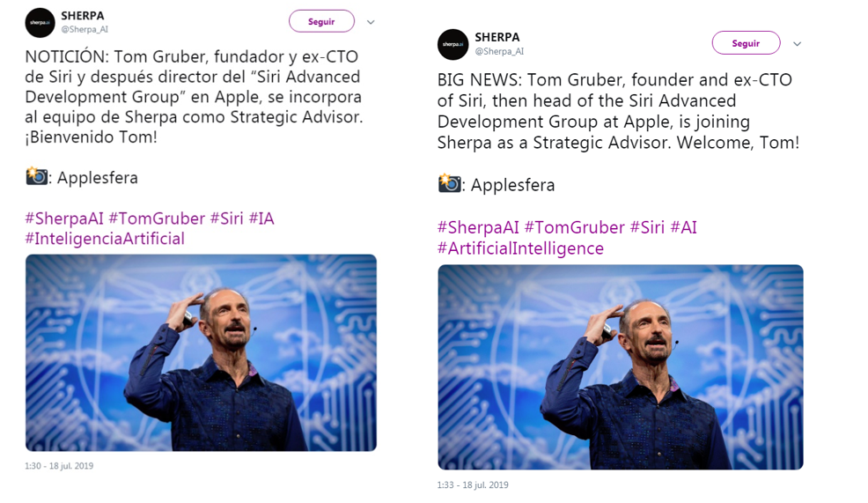
Task: Open the #TomGruber hashtag in the Spanish tweet
Action: pos(157,218)
